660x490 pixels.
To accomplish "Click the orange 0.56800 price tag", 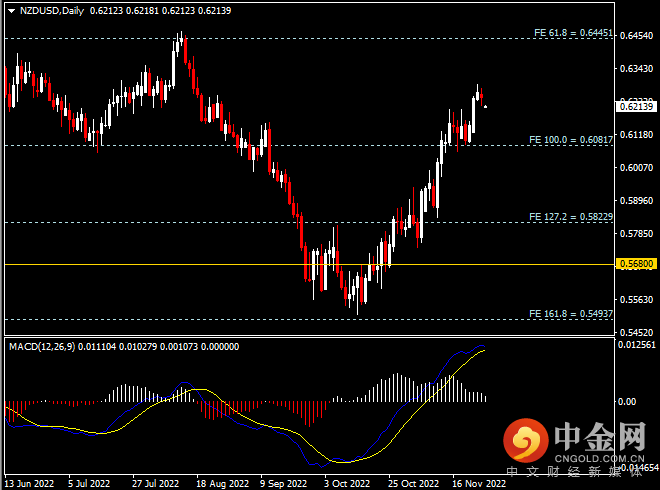I will (636, 265).
